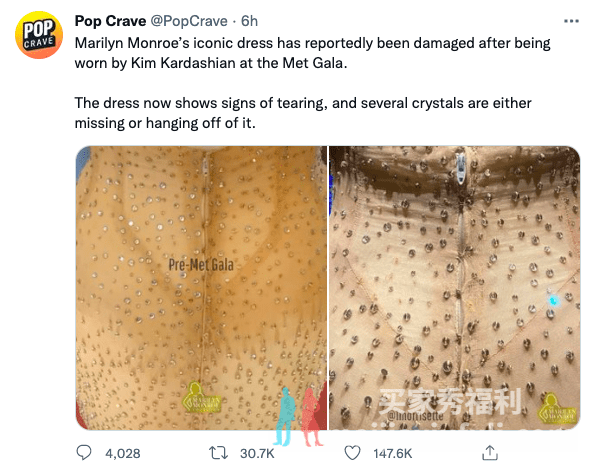View the 4,028 replies count
Screen dimensions: 596x470
pos(123,453)
